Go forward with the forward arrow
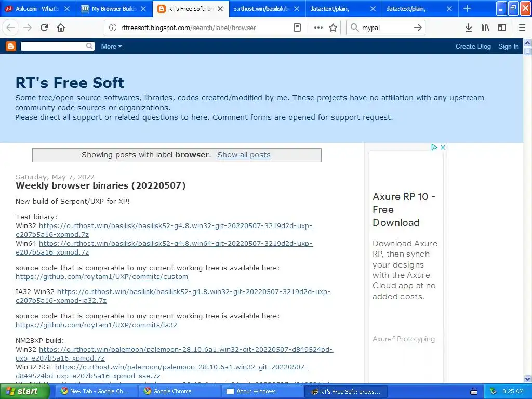This screenshot has width=532, height=399. click(28, 28)
